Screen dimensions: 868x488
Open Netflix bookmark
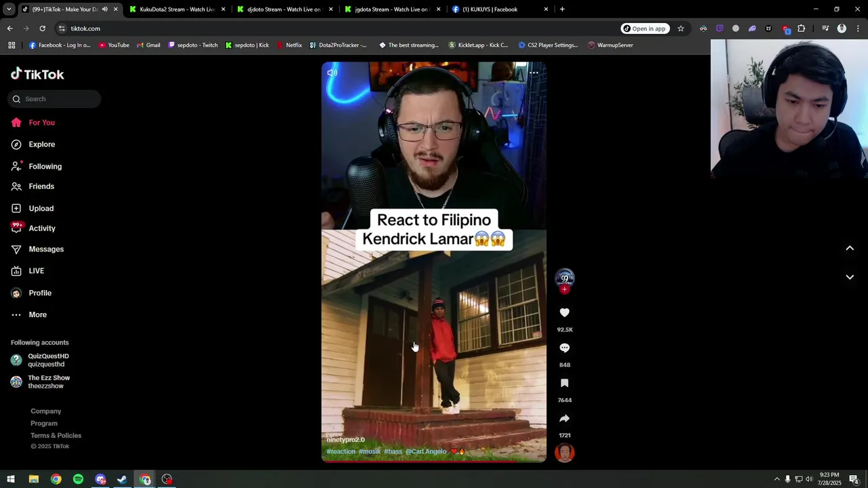tap(290, 45)
